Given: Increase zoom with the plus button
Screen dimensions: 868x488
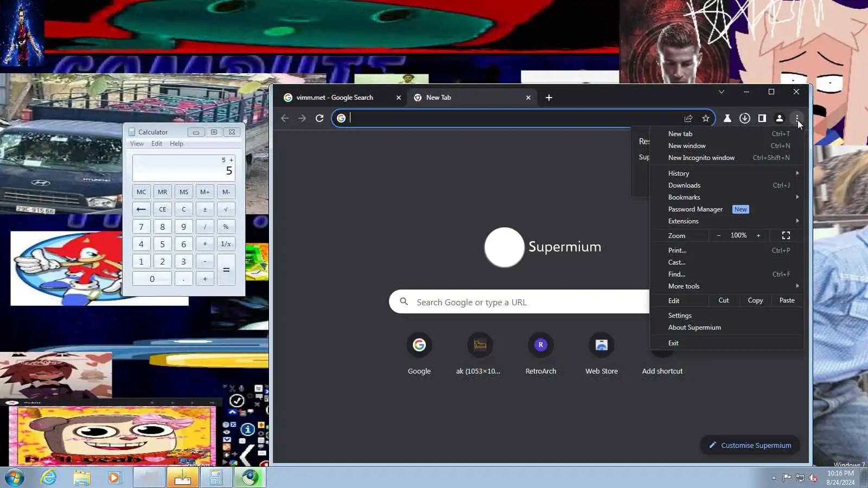Looking at the screenshot, I should [758, 235].
